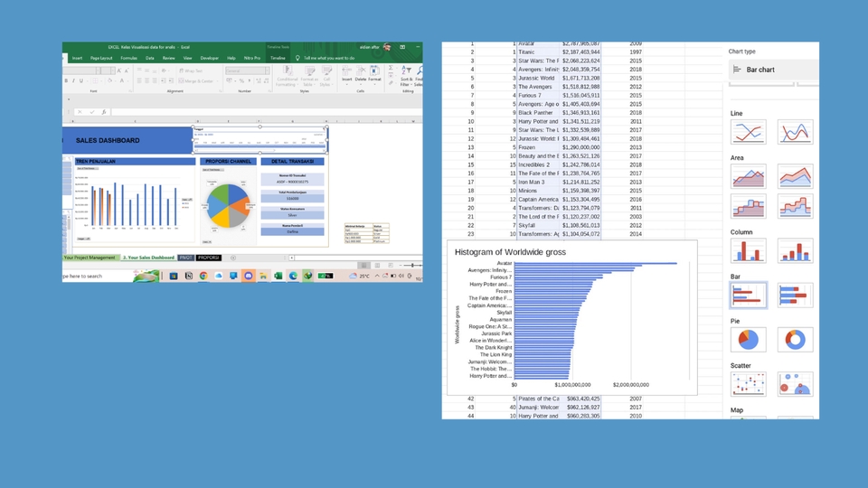Open Microsoft Edge from the taskbar

coord(293,276)
